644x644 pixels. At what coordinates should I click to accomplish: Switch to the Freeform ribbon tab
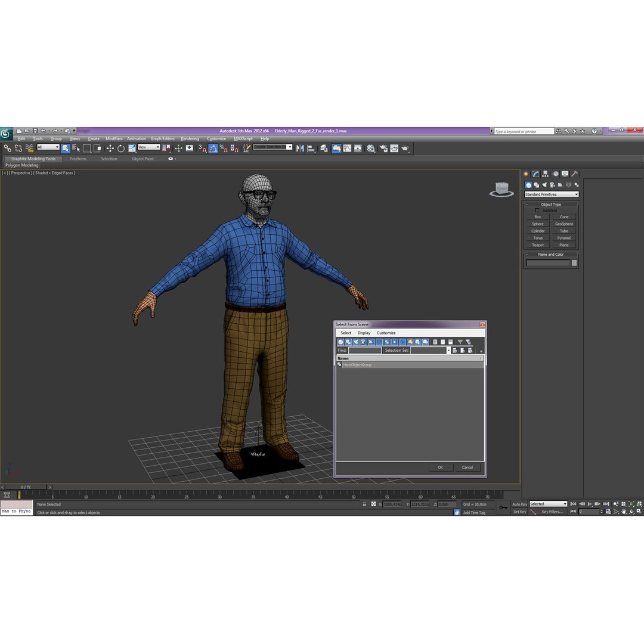(x=78, y=159)
